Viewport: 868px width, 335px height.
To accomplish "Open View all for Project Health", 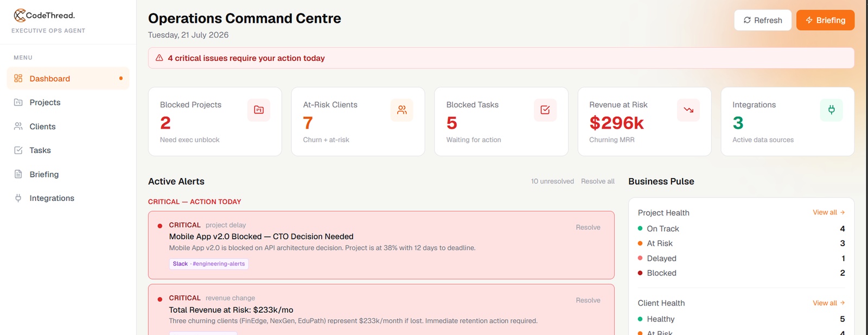I will click(x=829, y=212).
